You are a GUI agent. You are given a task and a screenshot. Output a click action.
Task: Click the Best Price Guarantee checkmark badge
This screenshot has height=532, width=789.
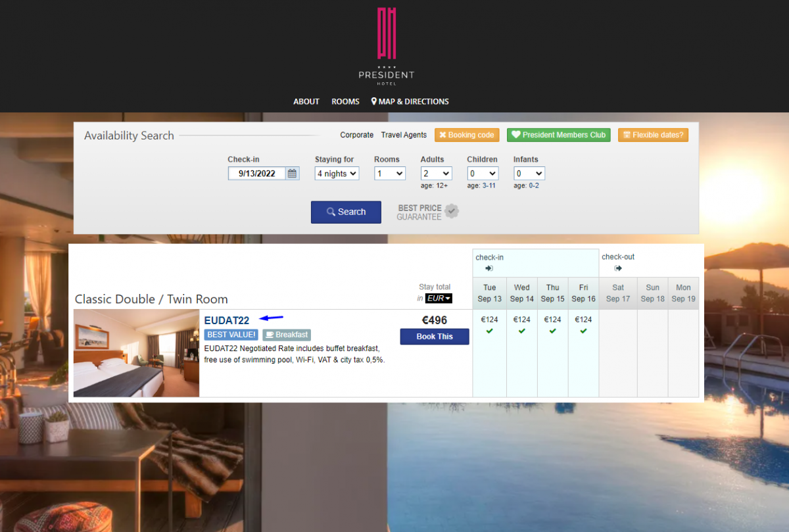pyautogui.click(x=452, y=211)
